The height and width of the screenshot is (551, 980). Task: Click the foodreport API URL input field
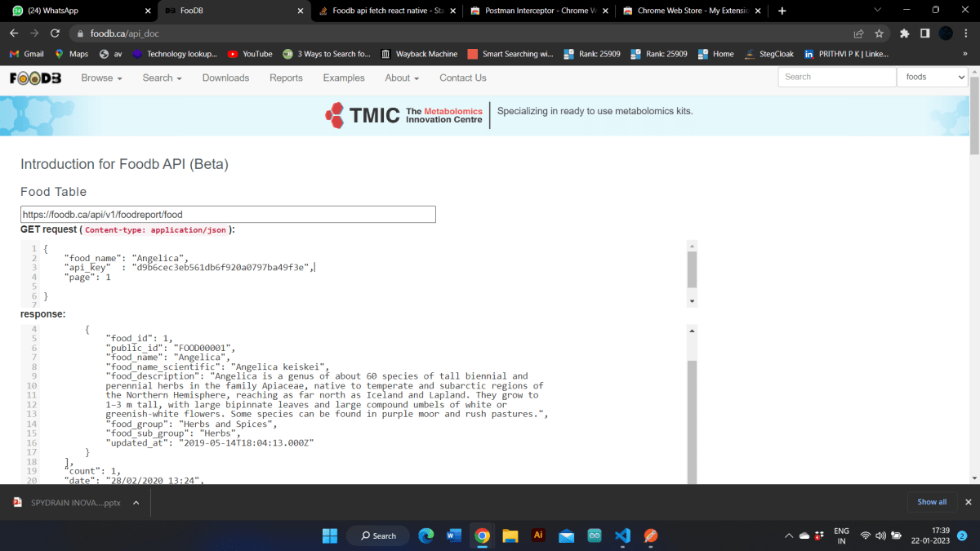tap(229, 214)
